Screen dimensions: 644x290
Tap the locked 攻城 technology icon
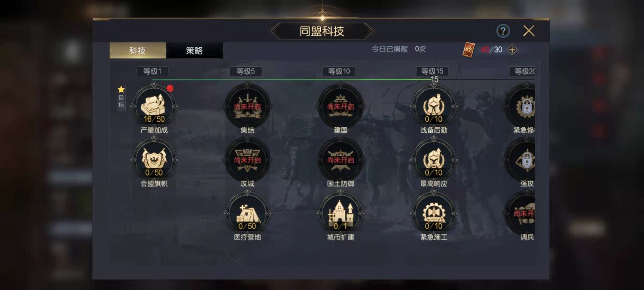tap(247, 160)
